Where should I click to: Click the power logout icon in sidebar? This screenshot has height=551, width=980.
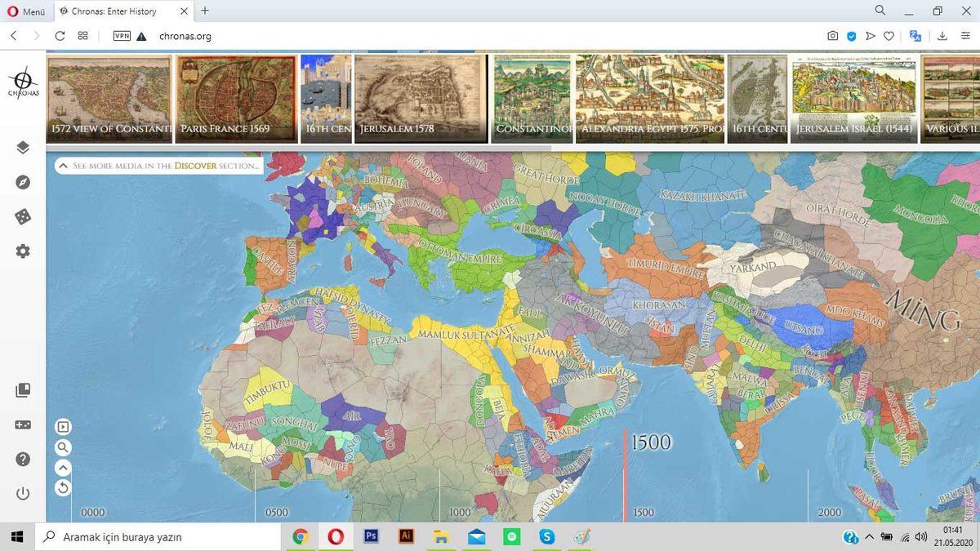[23, 493]
